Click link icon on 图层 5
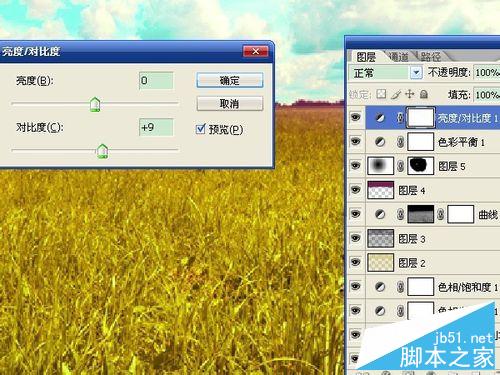Viewport: 500px width, 375px height. click(400, 166)
